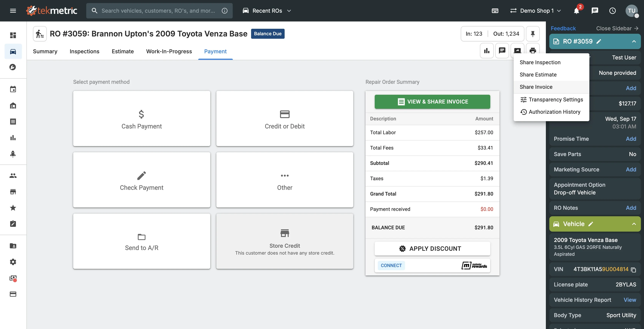Open the RO message icon
Screen dimensions: 644x329
(x=502, y=51)
